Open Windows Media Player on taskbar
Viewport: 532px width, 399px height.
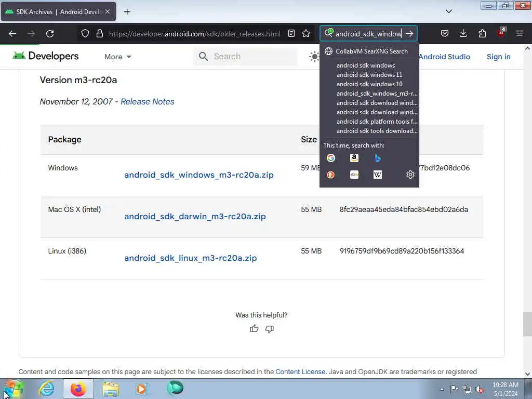141,389
